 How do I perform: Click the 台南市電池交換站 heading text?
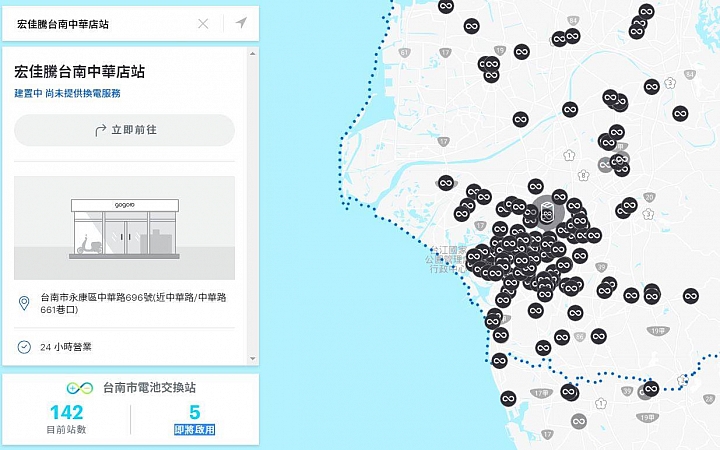tap(150, 388)
